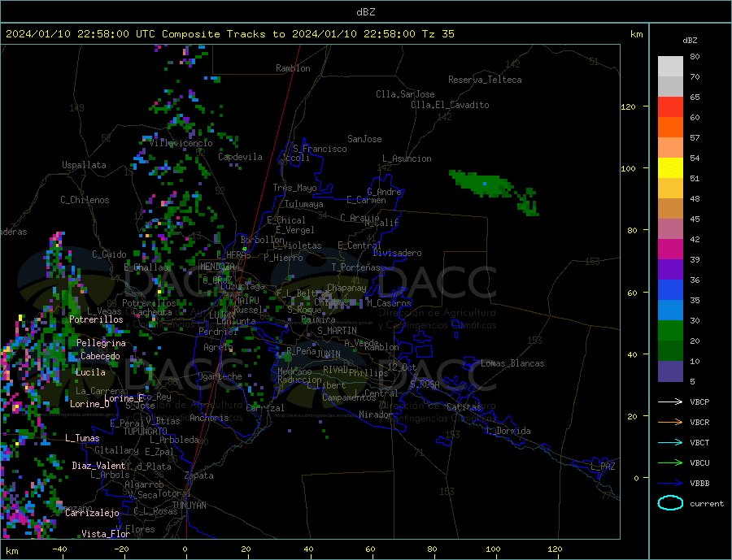Click the S_Francisco label
The height and width of the screenshot is (560, 732).
click(x=320, y=149)
